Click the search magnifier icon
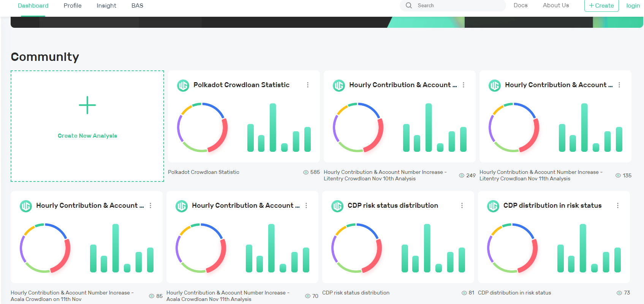 pos(409,5)
